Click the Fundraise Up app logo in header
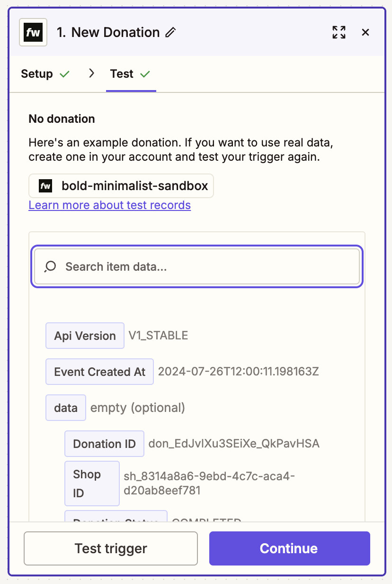This screenshot has width=392, height=584. pos(33,33)
